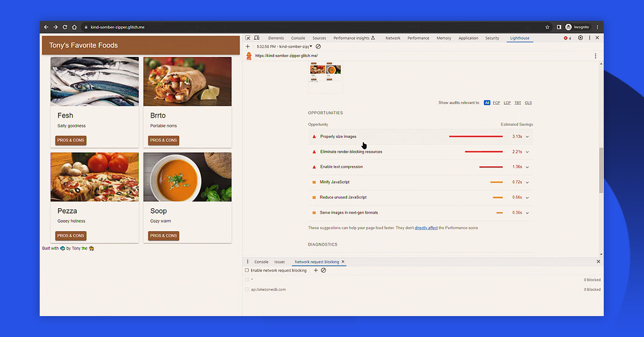Click the inspect element picker icon
This screenshot has height=337, width=644.
pos(248,38)
